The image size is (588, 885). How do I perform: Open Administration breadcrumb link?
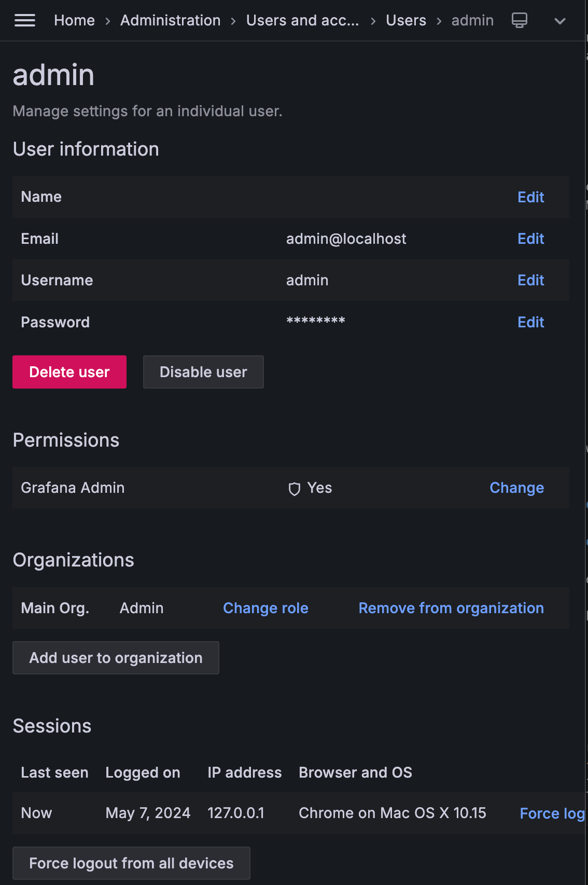coord(170,21)
